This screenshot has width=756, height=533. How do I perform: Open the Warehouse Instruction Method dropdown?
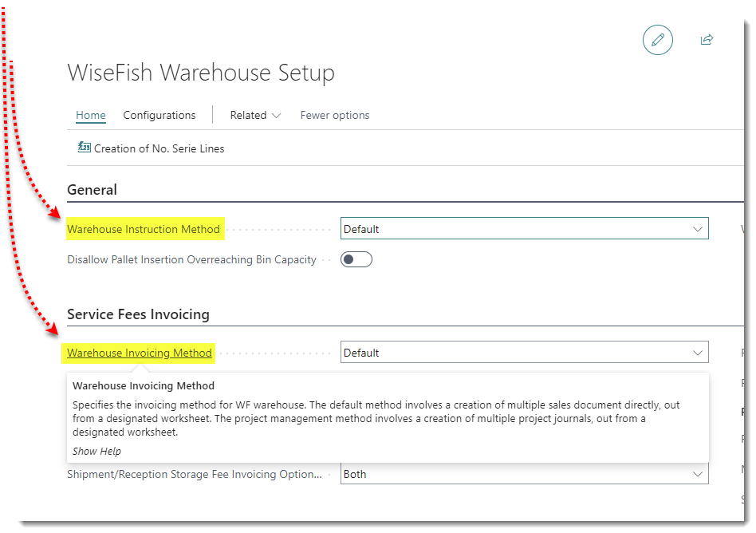(524, 229)
